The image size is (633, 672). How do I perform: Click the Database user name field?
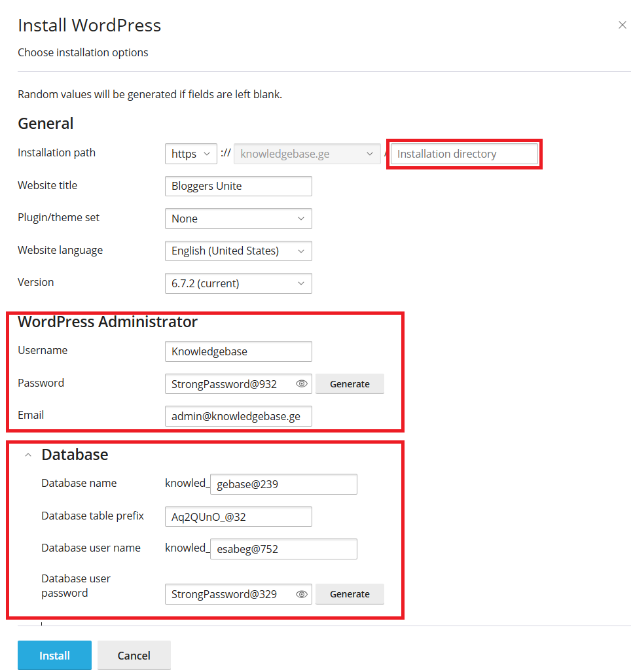click(x=283, y=549)
